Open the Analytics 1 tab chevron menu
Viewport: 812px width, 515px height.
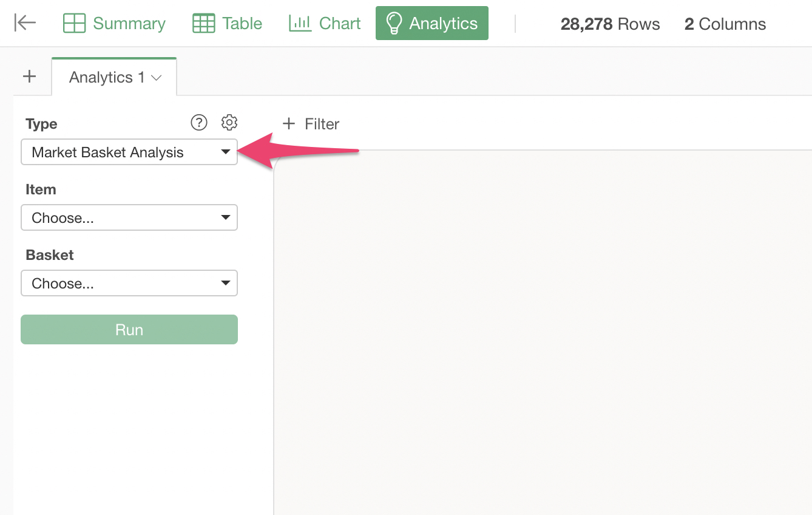click(157, 78)
